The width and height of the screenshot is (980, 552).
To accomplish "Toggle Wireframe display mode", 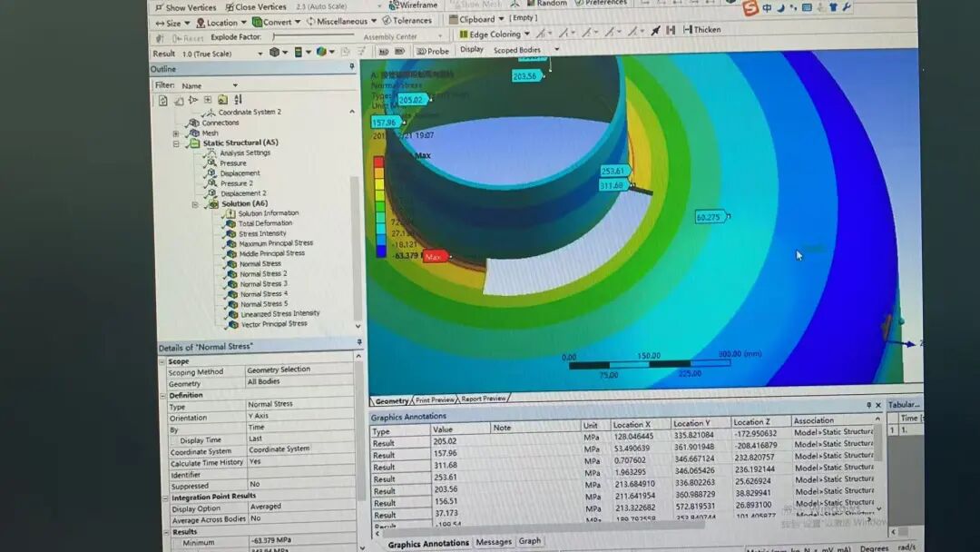I will pos(413,5).
